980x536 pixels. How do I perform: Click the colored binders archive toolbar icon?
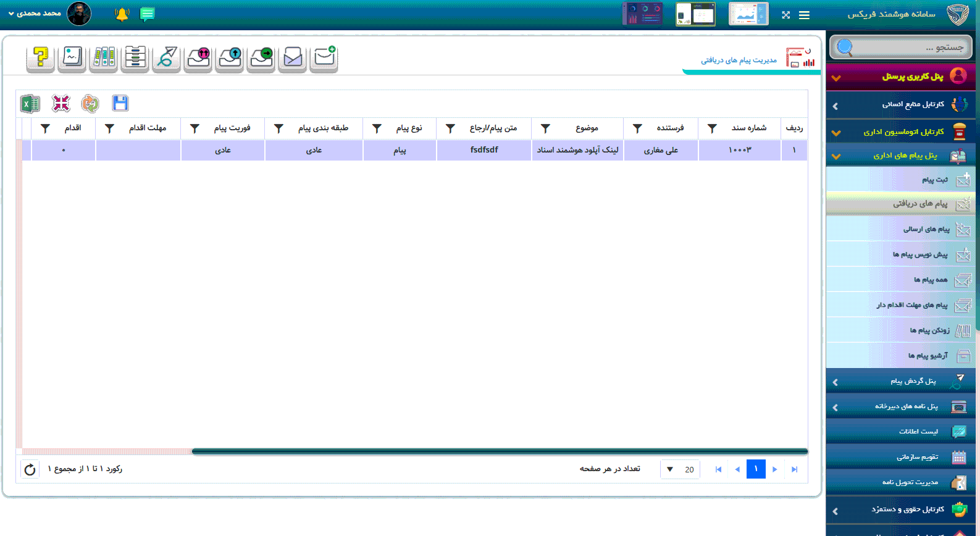(104, 58)
